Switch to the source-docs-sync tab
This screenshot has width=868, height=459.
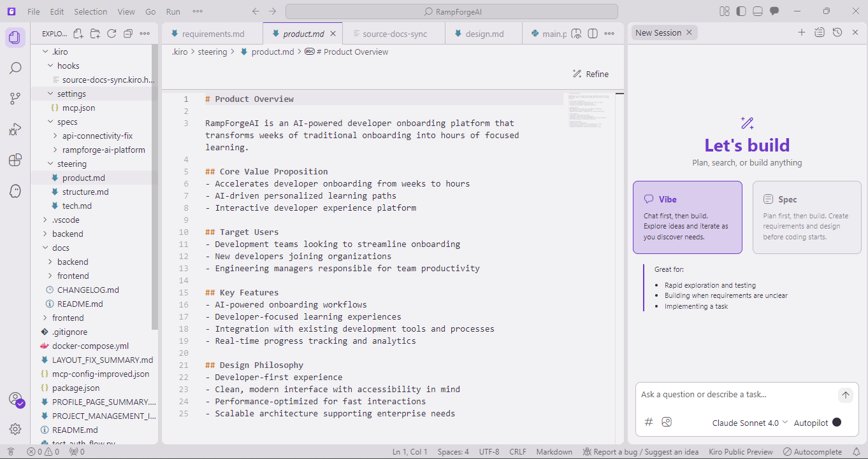394,34
